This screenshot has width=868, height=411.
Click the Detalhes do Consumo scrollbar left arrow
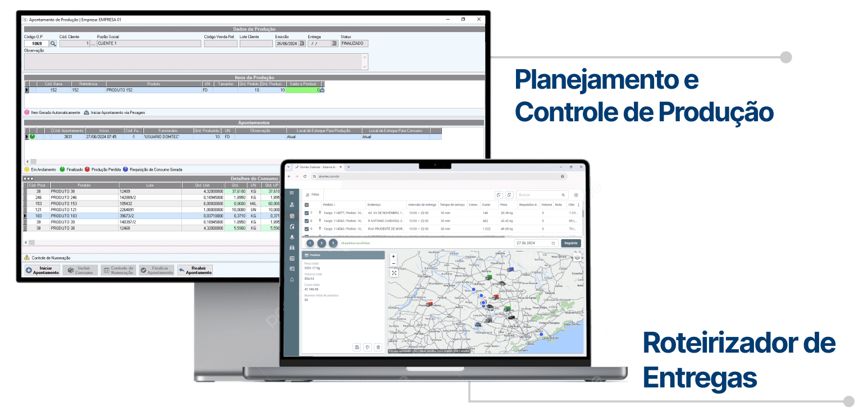[x=26, y=243]
